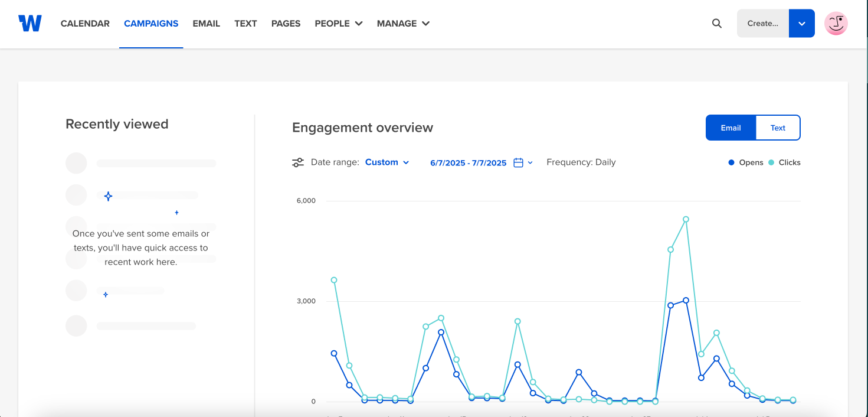The height and width of the screenshot is (417, 868).
Task: Open the user avatar profile icon
Action: click(836, 24)
